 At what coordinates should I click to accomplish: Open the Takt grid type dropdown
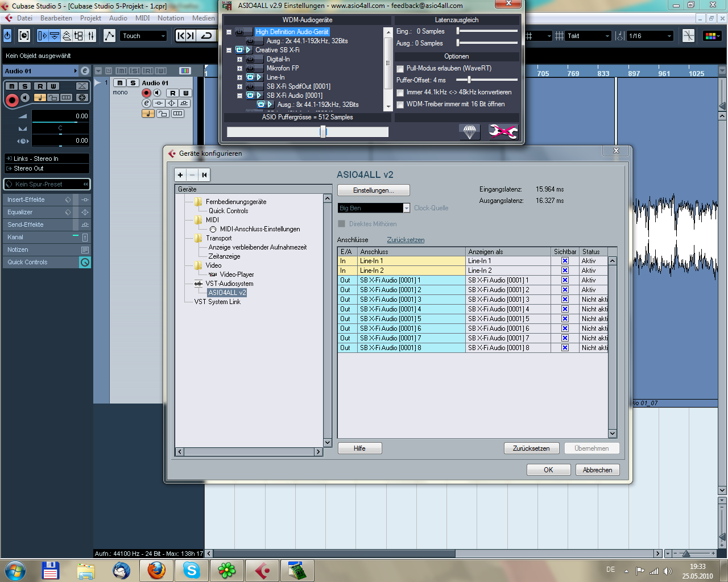(588, 36)
